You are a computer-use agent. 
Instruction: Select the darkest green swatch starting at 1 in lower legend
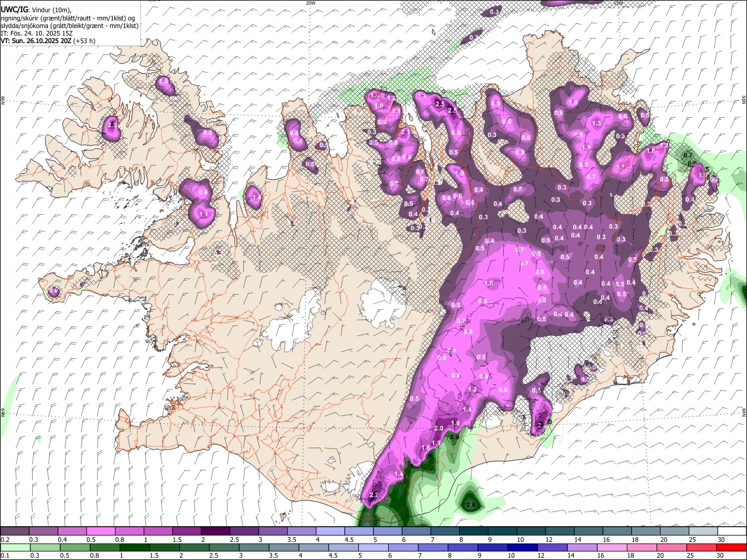[134, 547]
